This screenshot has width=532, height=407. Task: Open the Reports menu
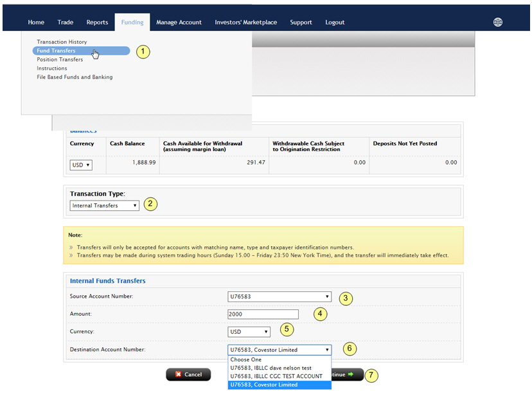coord(97,23)
